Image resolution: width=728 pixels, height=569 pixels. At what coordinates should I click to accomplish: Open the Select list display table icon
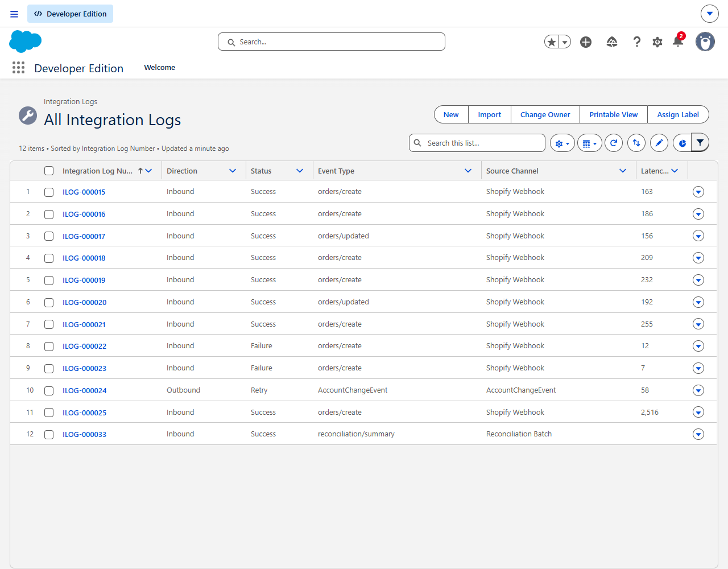point(590,143)
